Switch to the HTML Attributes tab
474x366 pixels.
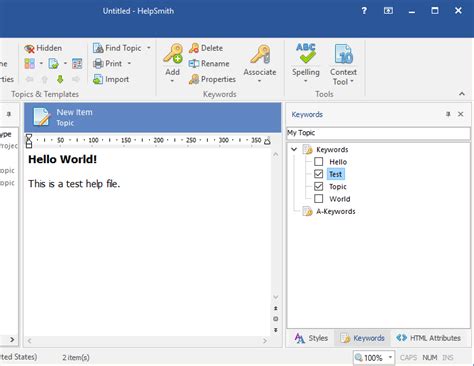(x=429, y=338)
